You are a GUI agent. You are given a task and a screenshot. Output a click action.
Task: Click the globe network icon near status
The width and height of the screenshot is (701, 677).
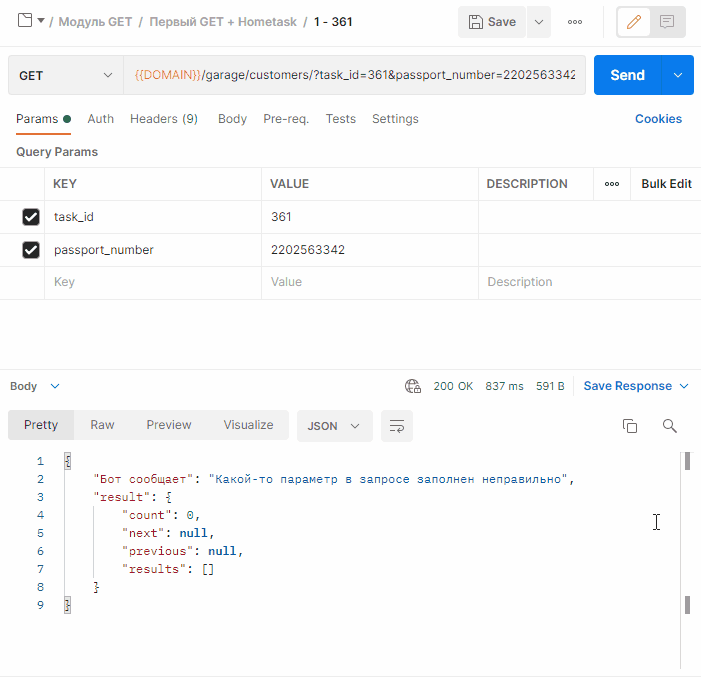tap(413, 386)
